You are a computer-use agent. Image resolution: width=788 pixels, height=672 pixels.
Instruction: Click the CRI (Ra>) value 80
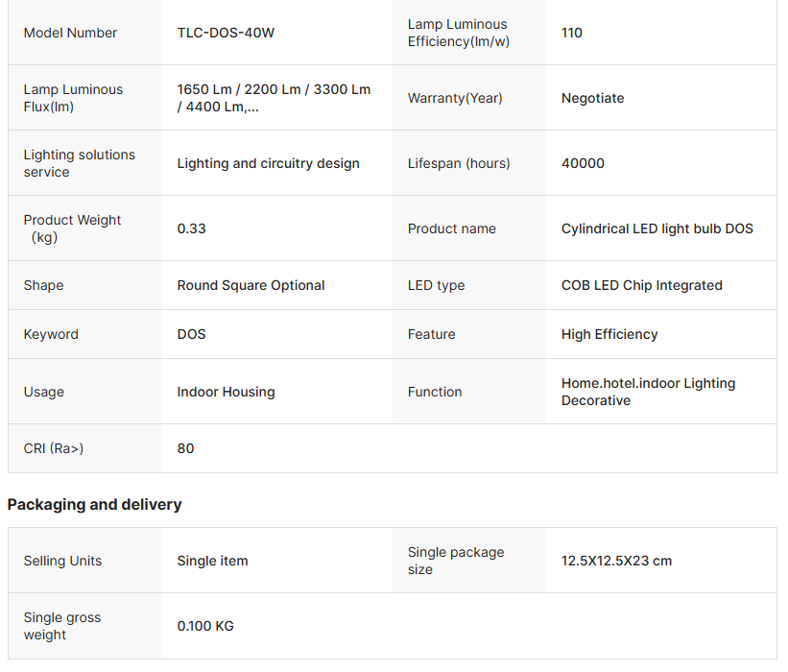point(185,448)
